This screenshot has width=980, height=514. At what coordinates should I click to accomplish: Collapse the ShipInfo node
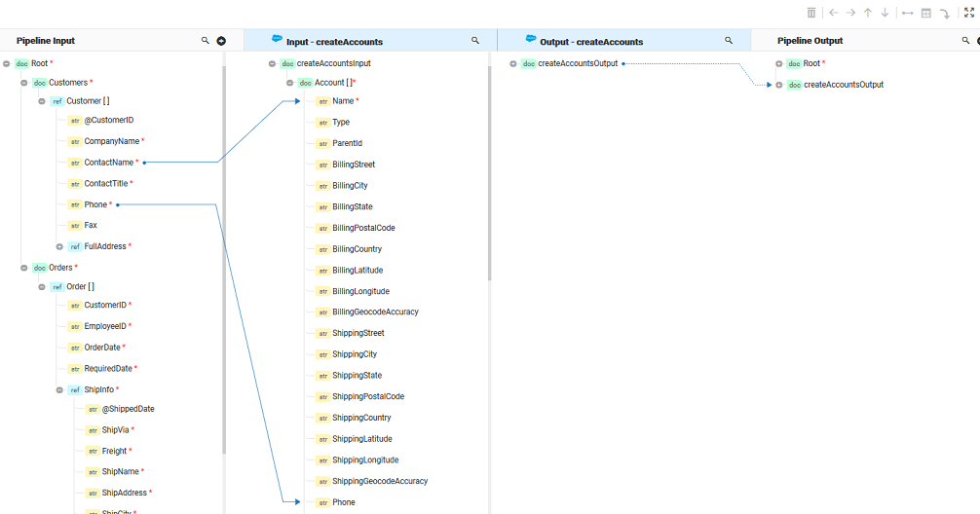tap(59, 389)
